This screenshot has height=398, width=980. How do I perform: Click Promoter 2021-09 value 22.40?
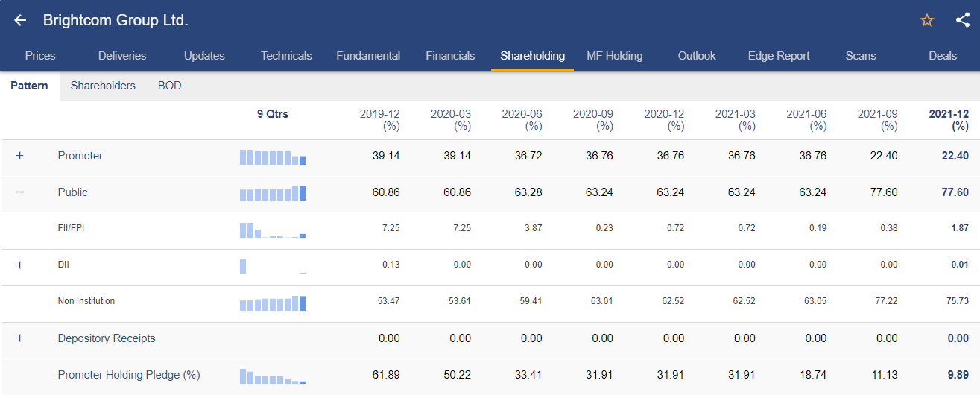pos(884,156)
